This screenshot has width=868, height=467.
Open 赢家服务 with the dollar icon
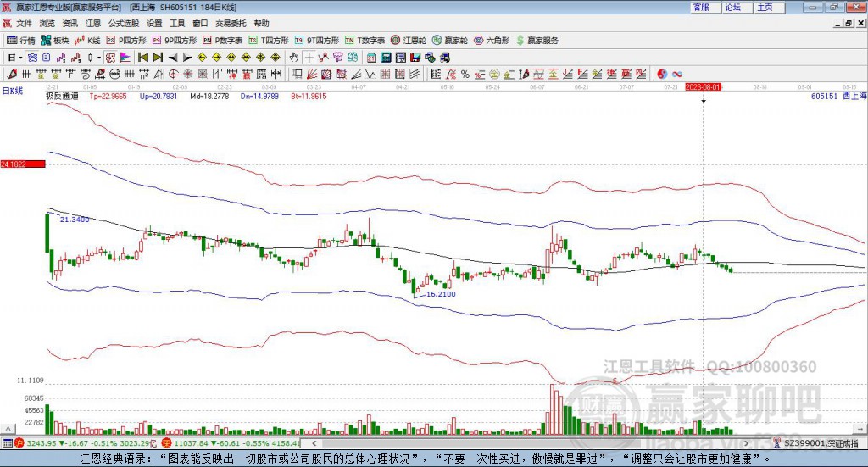537,41
